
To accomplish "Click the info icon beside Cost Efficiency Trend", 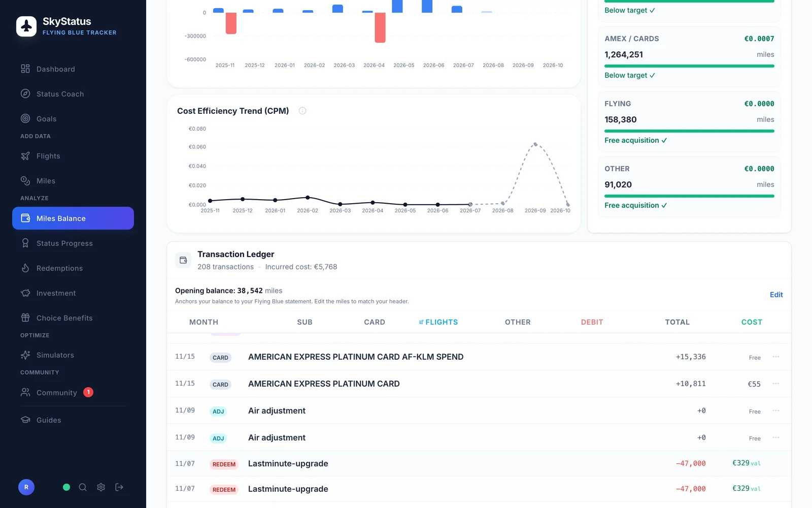I will coord(302,111).
